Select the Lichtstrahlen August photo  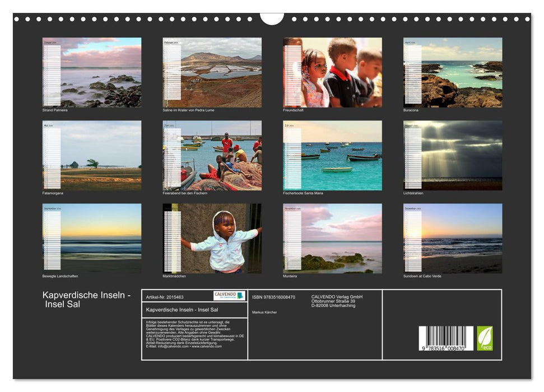click(453, 155)
